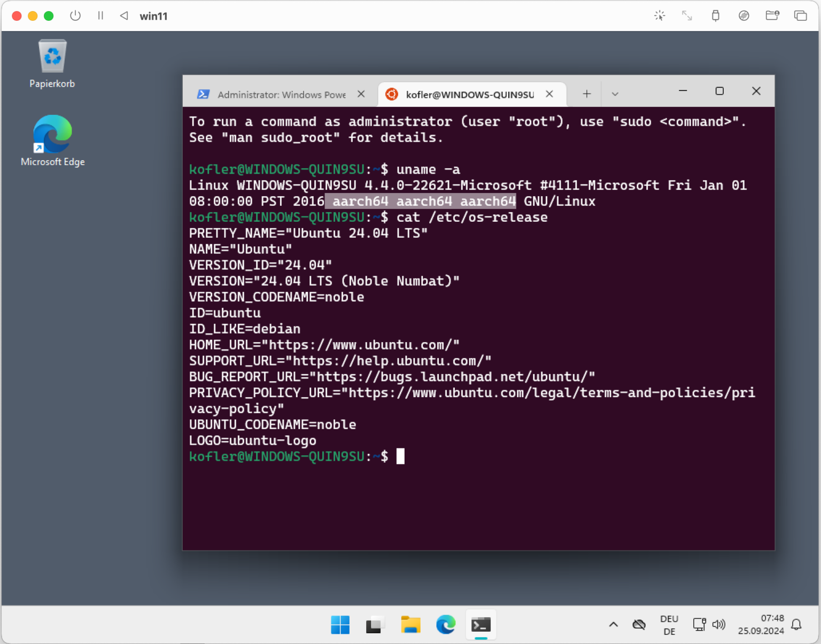The height and width of the screenshot is (644, 821).
Task: Open a new terminal tab with the plus button
Action: (586, 94)
